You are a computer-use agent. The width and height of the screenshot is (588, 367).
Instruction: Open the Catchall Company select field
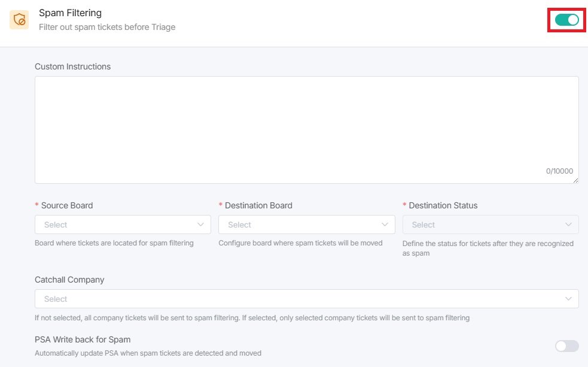coord(299,299)
